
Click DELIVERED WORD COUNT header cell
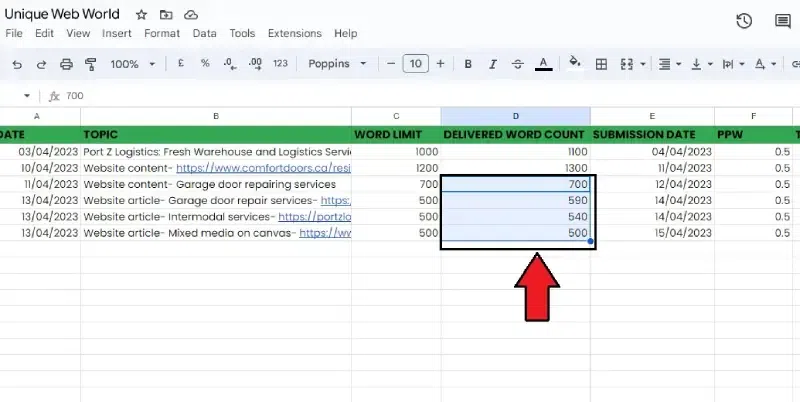pos(516,135)
